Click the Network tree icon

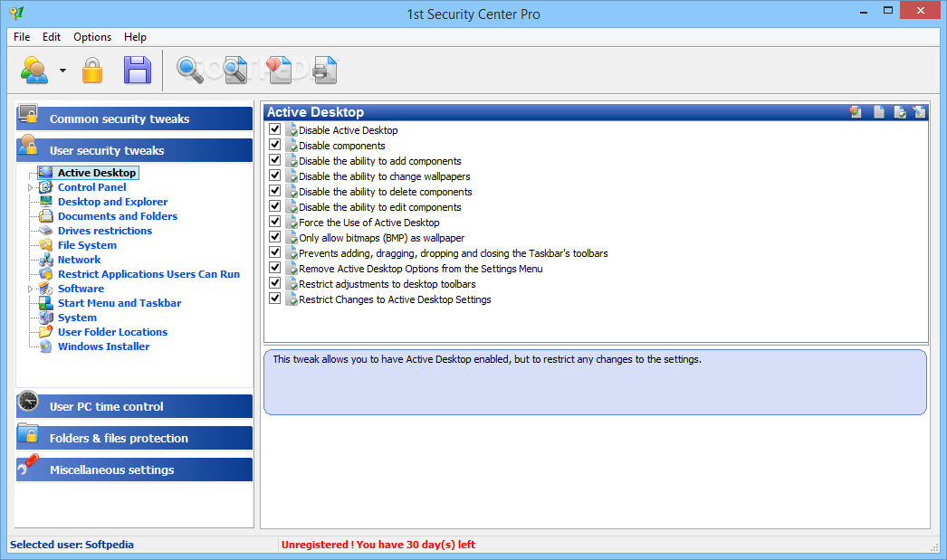click(x=46, y=260)
